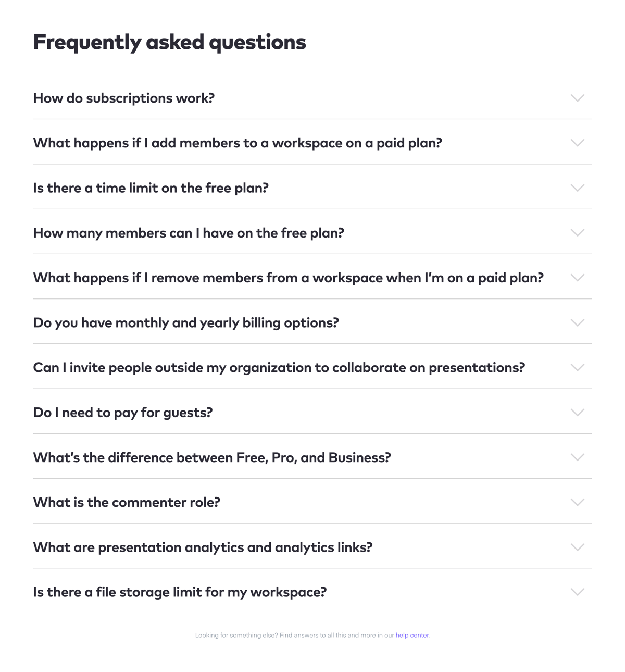Open the 'Do I need to pay for guests?' answer

coord(123,412)
